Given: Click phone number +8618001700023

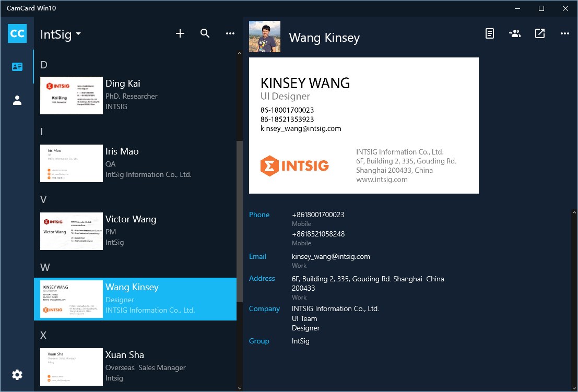Looking at the screenshot, I should point(318,215).
